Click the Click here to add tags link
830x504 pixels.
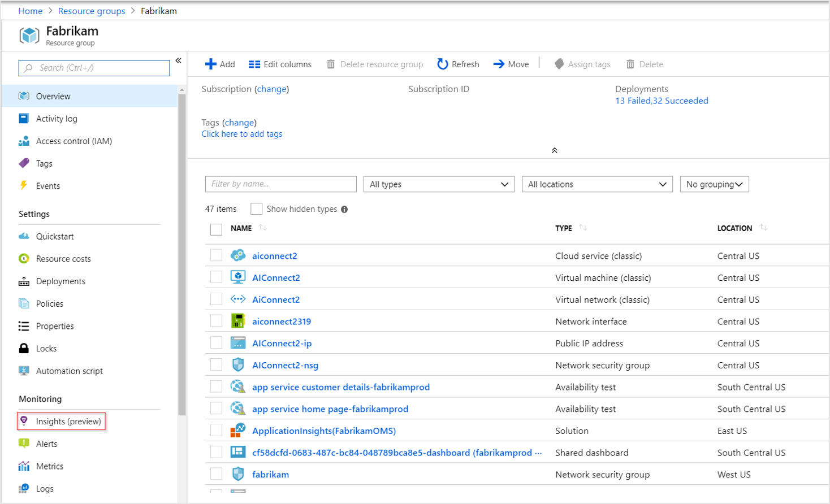coord(242,134)
